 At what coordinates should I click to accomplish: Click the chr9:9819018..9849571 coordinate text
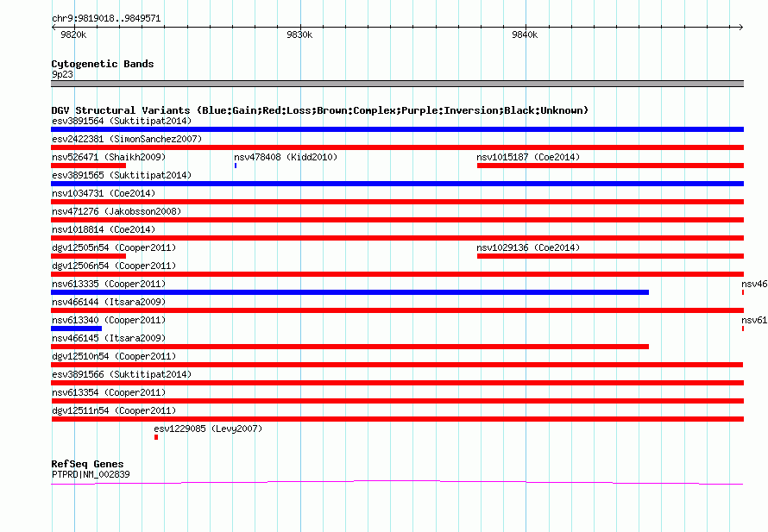click(x=106, y=18)
